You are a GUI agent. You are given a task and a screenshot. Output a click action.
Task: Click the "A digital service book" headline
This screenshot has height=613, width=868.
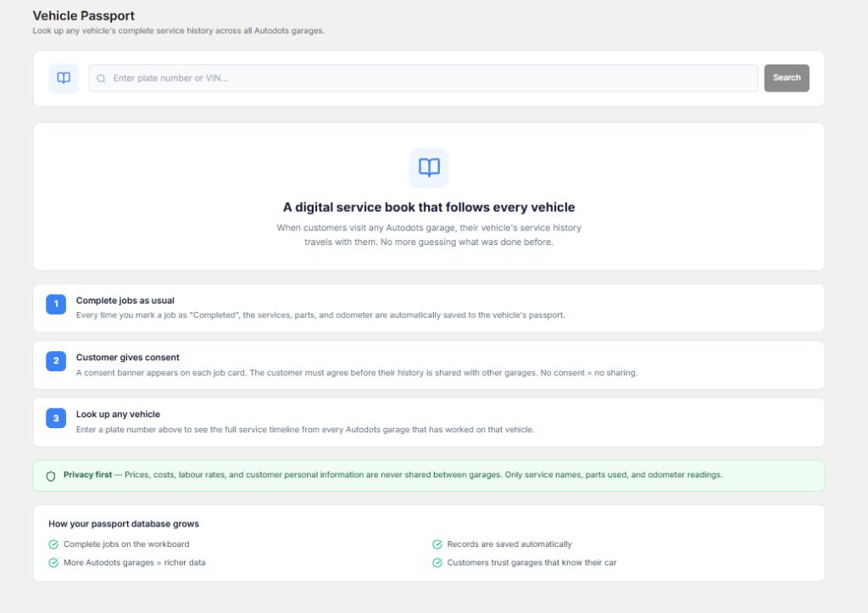point(429,208)
